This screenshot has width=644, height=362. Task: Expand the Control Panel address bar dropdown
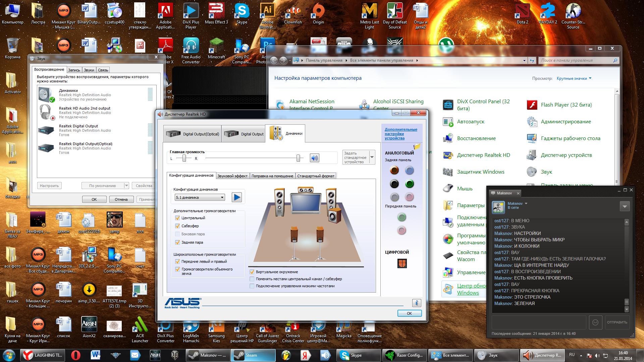click(x=524, y=60)
